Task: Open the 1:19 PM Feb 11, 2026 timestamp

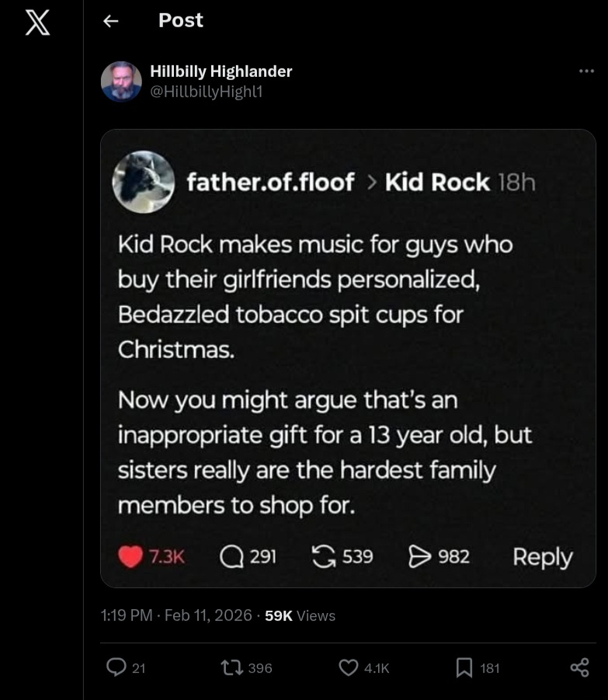Action: tap(176, 615)
